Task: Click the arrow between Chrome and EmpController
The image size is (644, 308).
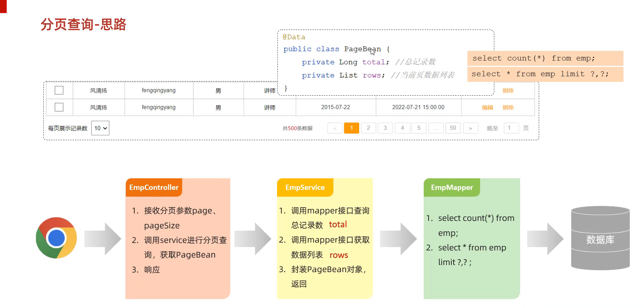Action: pyautogui.click(x=103, y=239)
